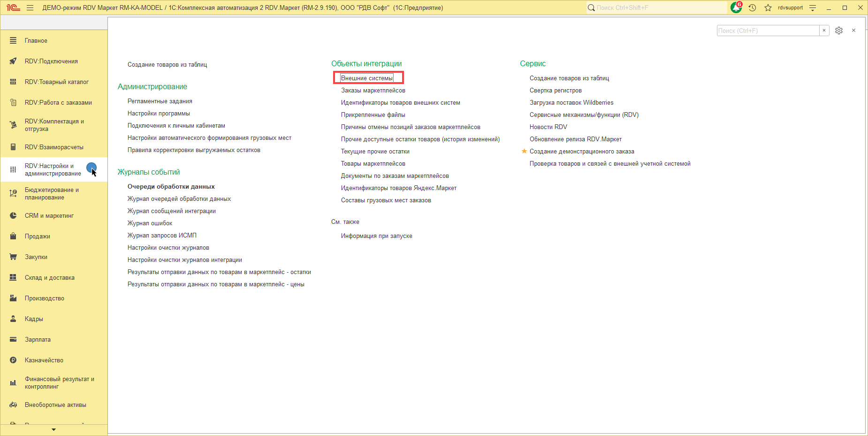Click the RDV:Комплектация и отгрузка icon
This screenshot has height=436, width=868.
(x=13, y=125)
